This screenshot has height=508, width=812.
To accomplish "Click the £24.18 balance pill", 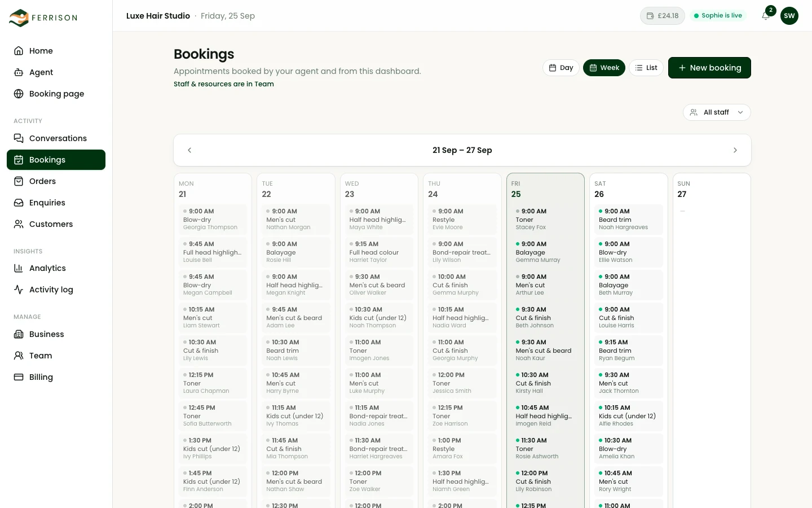I will pos(663,16).
